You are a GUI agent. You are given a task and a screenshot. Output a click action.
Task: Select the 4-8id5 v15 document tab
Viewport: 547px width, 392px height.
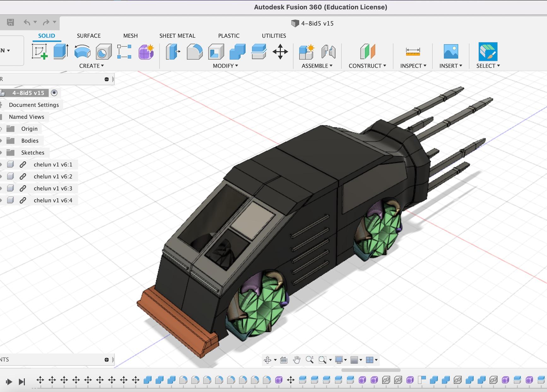coord(313,23)
